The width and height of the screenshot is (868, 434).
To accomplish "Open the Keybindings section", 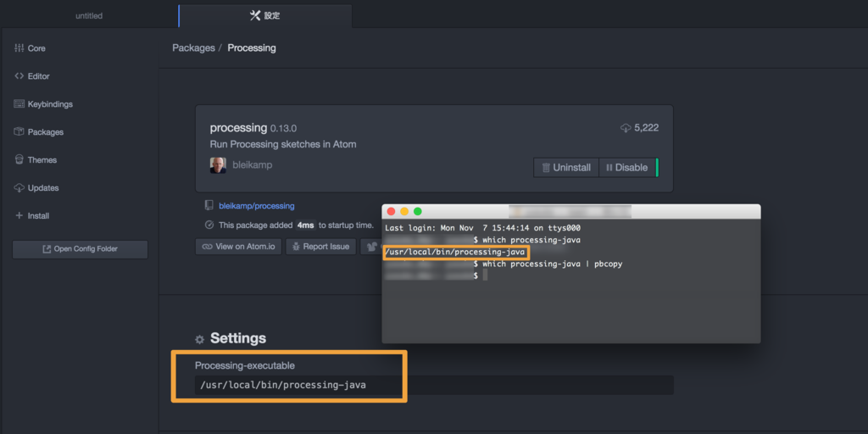I will (50, 104).
